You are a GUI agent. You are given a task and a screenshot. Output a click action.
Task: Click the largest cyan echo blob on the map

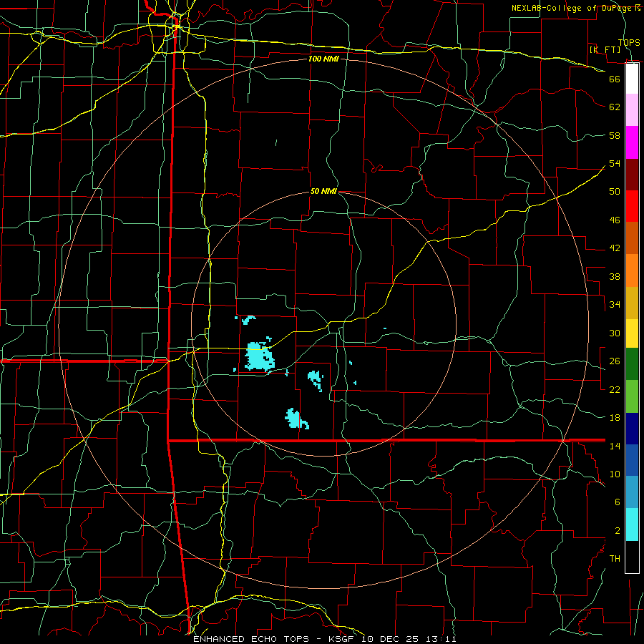(x=260, y=356)
